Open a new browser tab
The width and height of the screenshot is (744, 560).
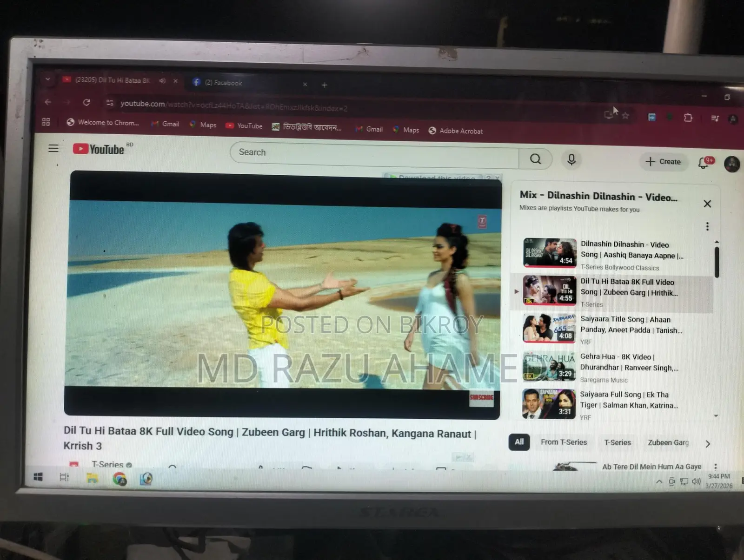click(324, 85)
